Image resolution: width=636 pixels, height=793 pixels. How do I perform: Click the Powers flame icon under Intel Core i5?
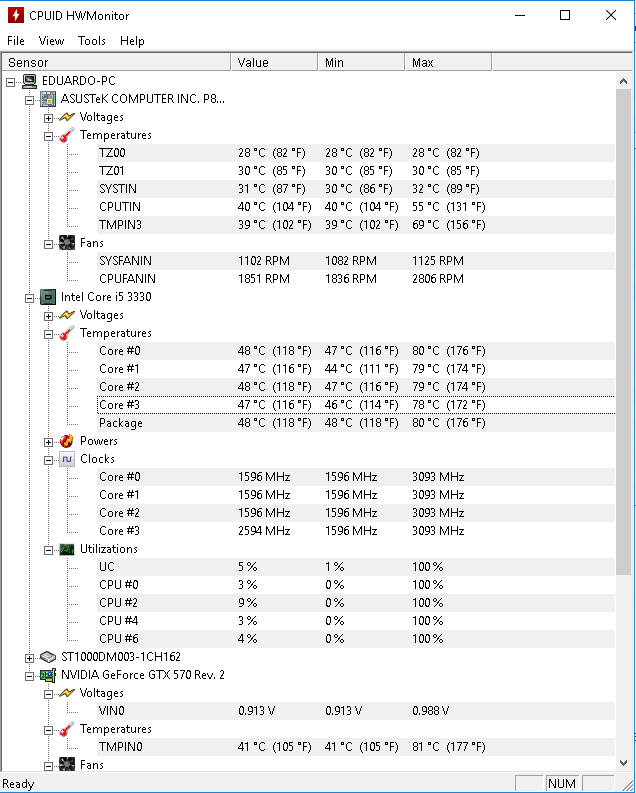click(x=67, y=441)
